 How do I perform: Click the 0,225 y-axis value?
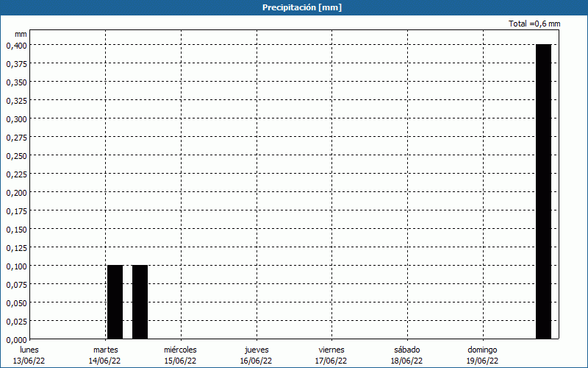pos(17,174)
